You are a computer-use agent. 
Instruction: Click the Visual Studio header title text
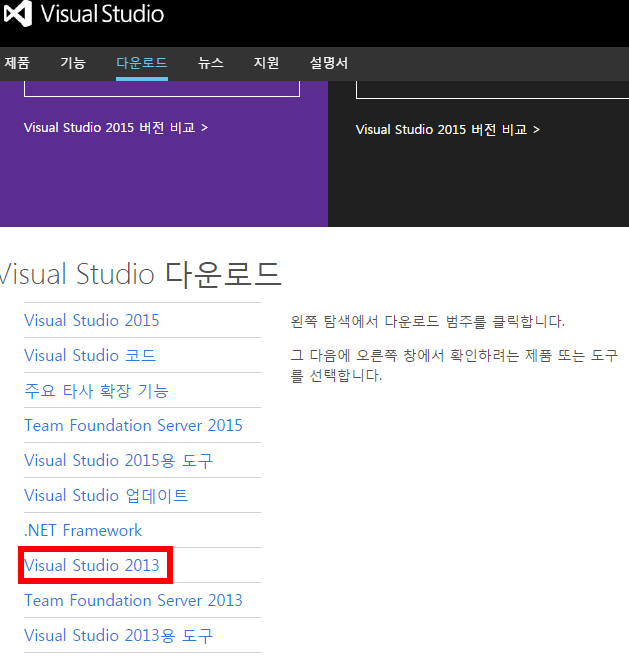pyautogui.click(x=102, y=14)
